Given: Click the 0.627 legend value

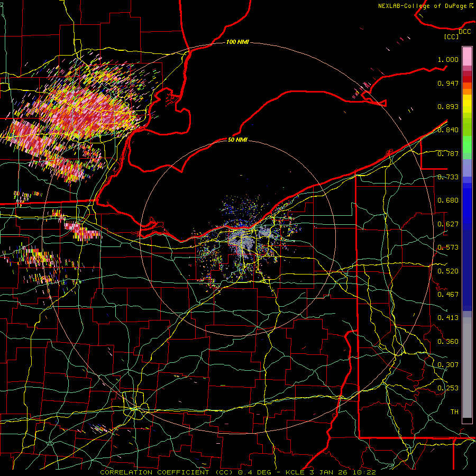Looking at the screenshot, I should coord(448,224).
